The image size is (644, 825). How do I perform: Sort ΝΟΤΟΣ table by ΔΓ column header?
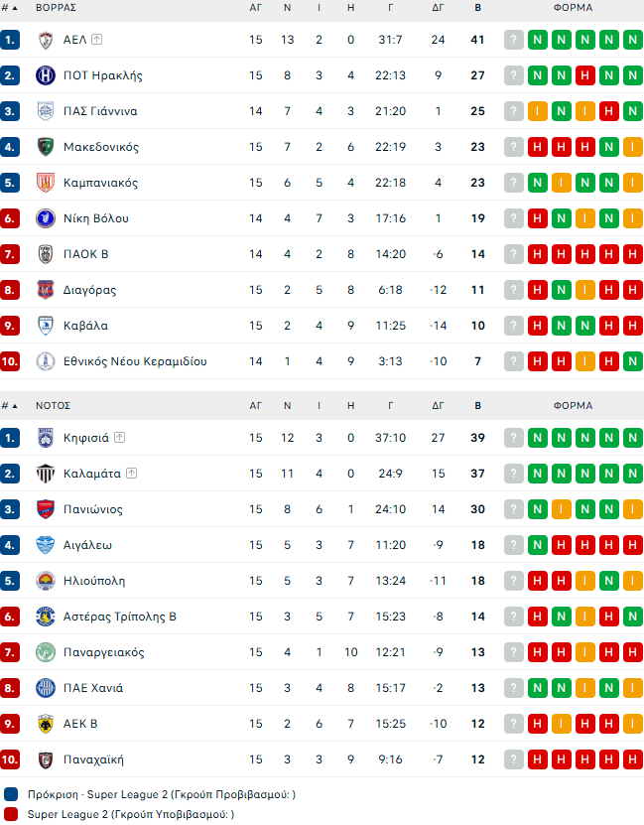click(438, 406)
